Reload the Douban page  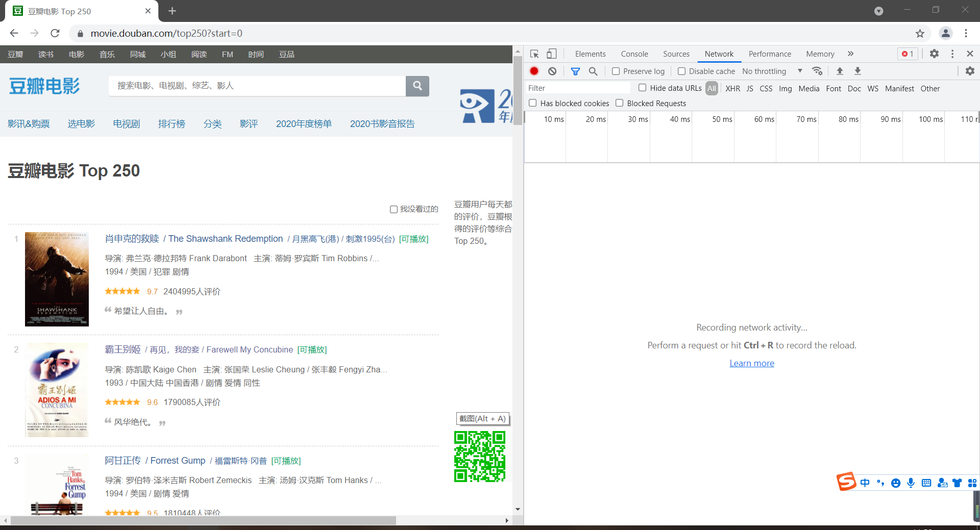[55, 34]
